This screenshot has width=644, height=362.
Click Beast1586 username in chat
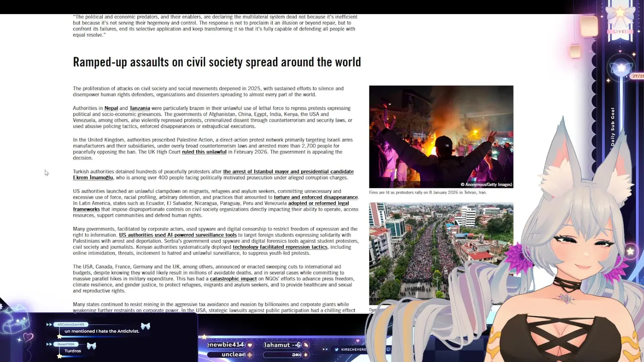tap(66, 344)
